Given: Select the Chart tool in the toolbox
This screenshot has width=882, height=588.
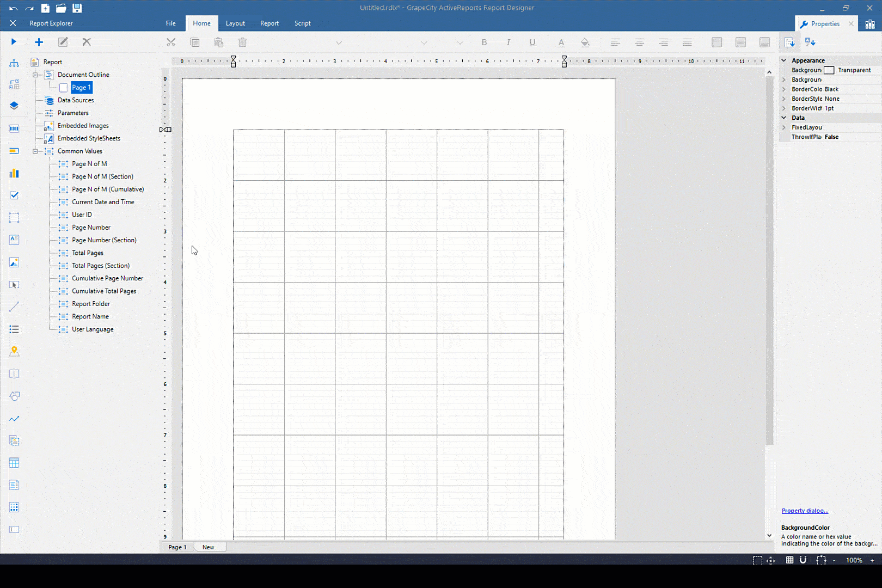Looking at the screenshot, I should coord(14,173).
